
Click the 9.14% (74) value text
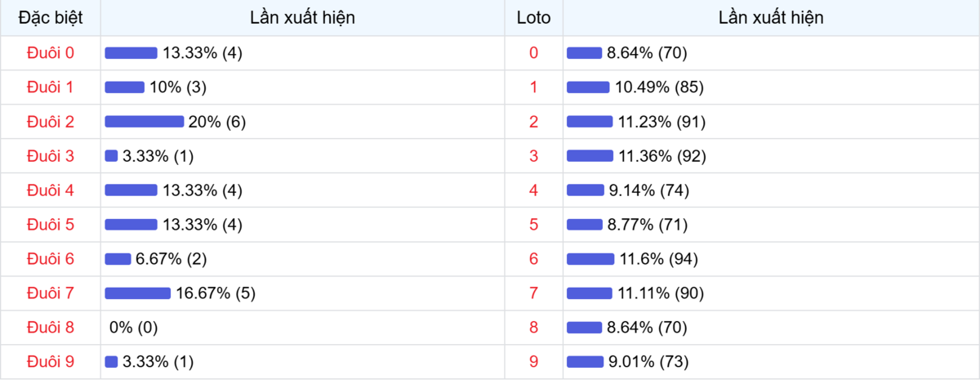click(x=649, y=190)
